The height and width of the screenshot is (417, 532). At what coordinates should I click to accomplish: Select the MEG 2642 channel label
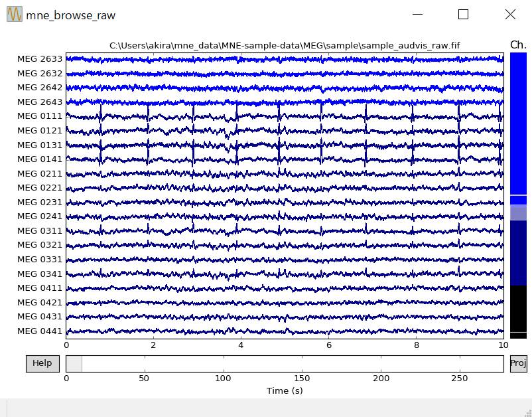(40, 88)
